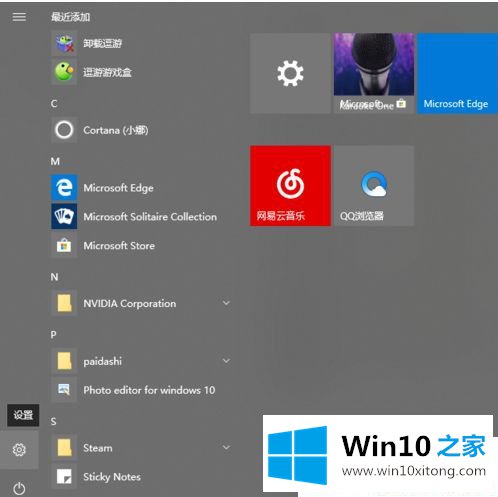Open the blue Microsoft Edge tile
This screenshot has height=497, width=498.
[457, 73]
